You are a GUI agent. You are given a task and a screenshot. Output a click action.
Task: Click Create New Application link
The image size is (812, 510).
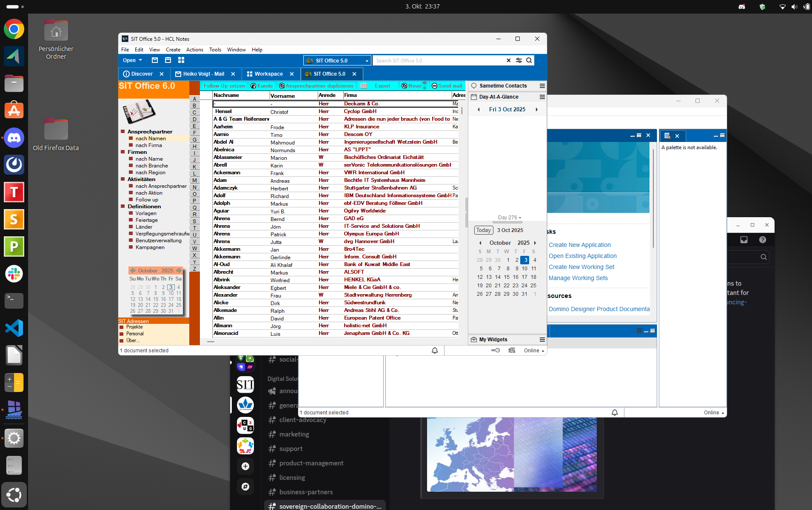[x=579, y=245]
